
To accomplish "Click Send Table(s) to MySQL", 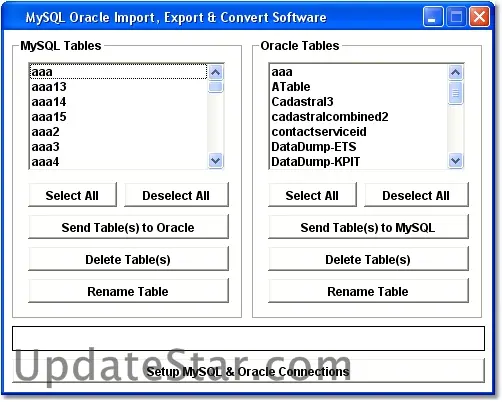I will click(368, 227).
